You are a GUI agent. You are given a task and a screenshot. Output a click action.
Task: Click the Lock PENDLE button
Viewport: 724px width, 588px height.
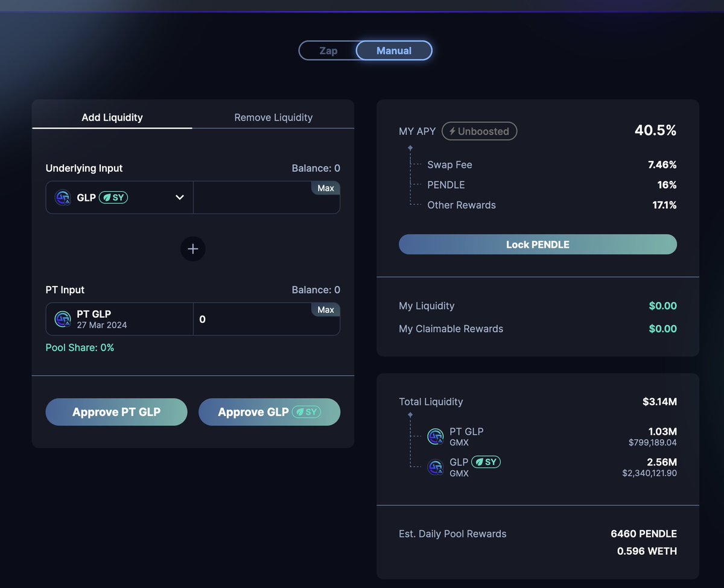click(x=538, y=244)
